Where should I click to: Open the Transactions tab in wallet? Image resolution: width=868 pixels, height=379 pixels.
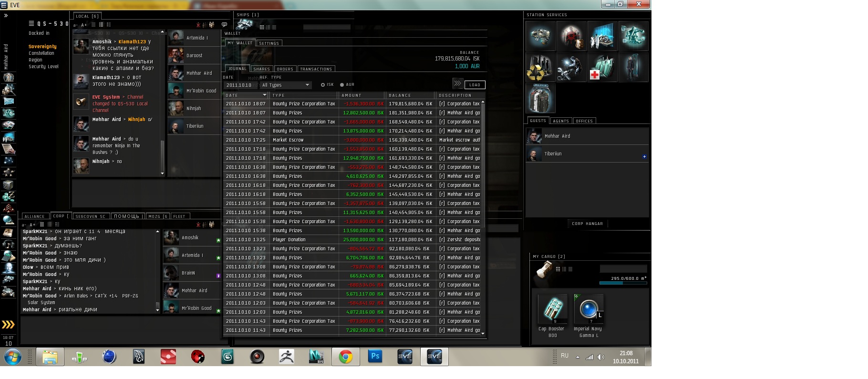(316, 69)
